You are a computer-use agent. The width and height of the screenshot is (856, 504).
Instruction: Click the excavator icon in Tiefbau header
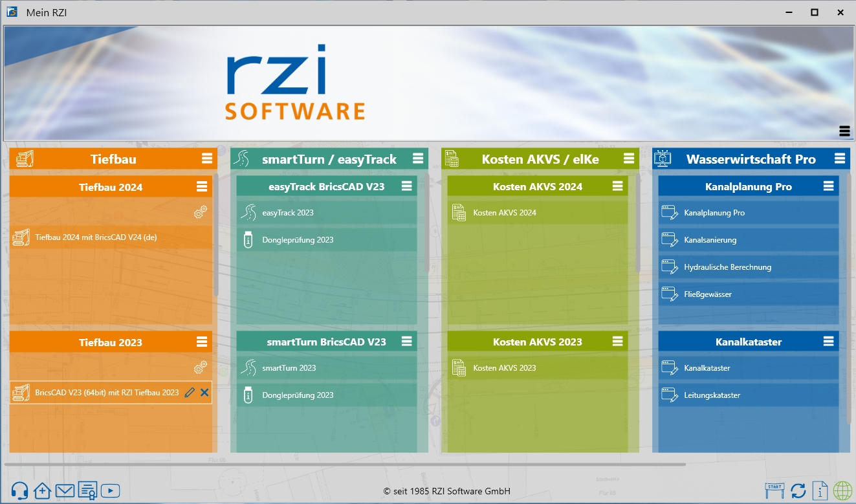click(25, 159)
